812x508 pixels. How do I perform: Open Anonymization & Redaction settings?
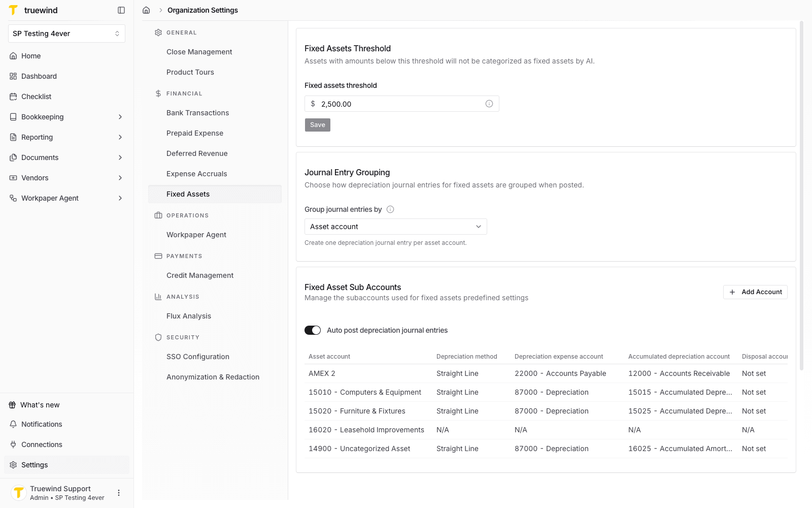(x=215, y=377)
